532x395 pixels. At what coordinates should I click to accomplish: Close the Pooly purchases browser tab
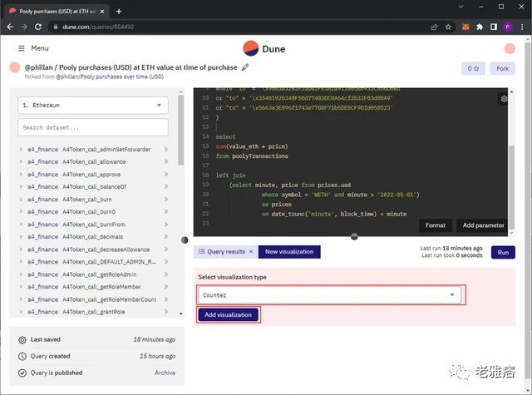tap(102, 11)
